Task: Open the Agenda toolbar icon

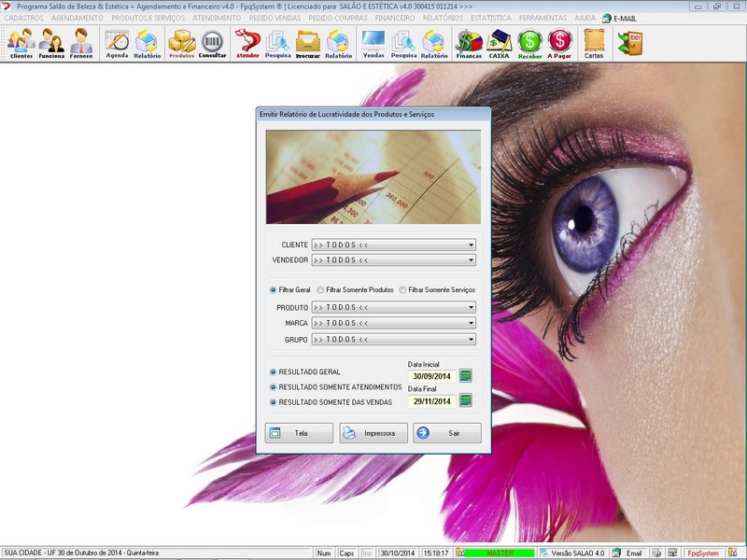Action: coord(117,43)
